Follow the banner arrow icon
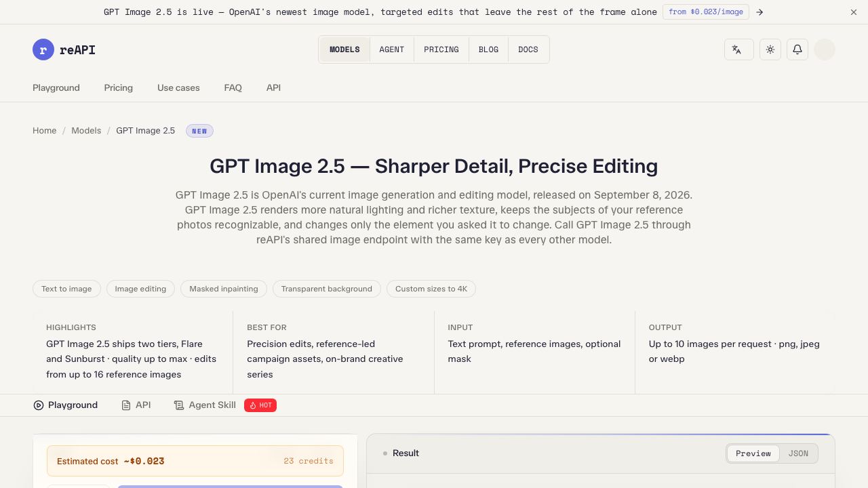 [x=759, y=12]
